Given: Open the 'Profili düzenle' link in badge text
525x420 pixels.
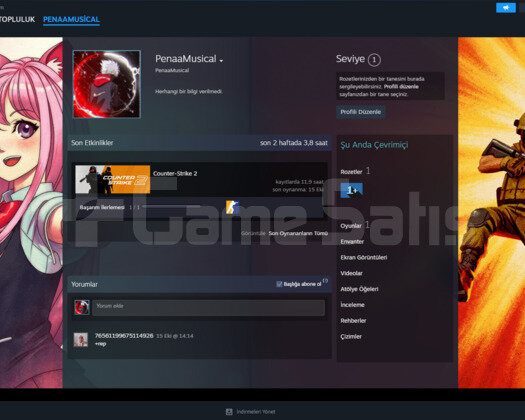Looking at the screenshot, I should click(x=401, y=87).
